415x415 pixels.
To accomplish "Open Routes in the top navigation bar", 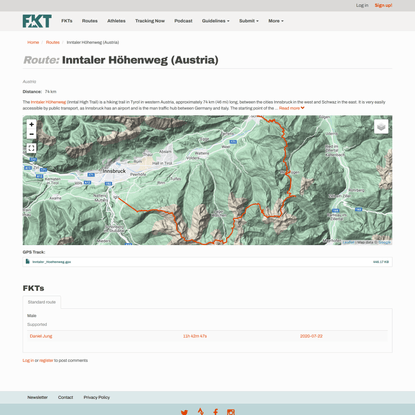I will 90,21.
